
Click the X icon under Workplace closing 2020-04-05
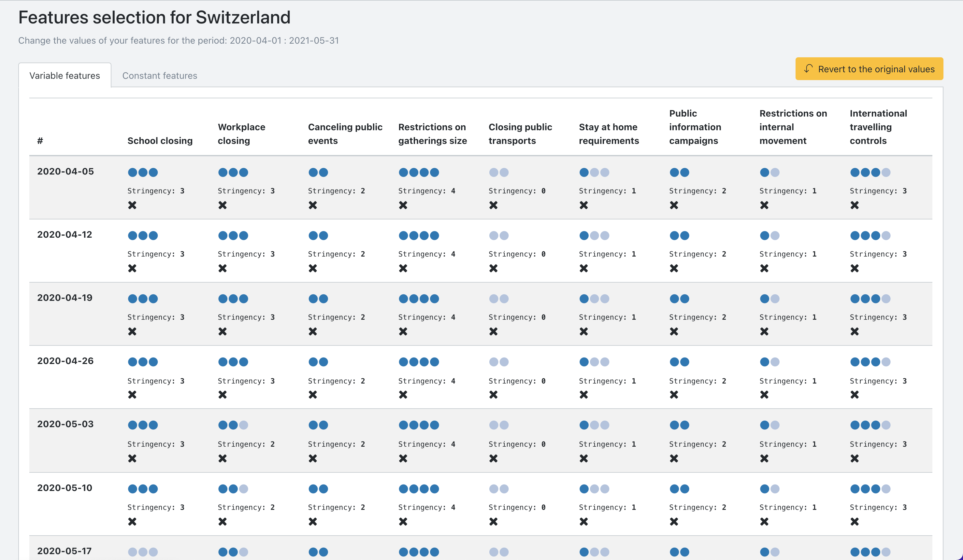point(223,204)
